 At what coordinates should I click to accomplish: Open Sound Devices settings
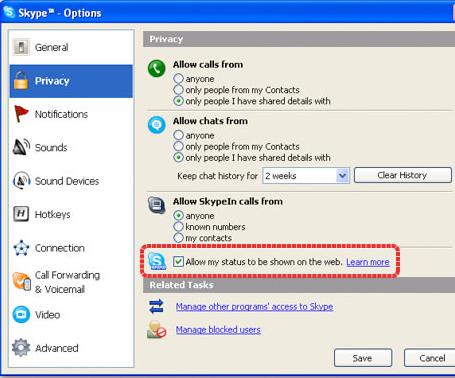71,181
